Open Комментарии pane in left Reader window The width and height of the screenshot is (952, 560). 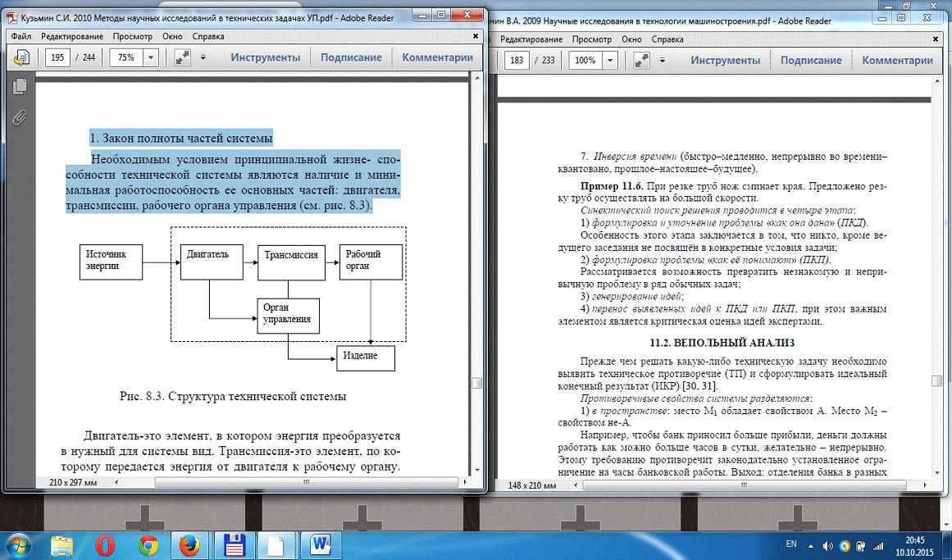click(x=437, y=57)
